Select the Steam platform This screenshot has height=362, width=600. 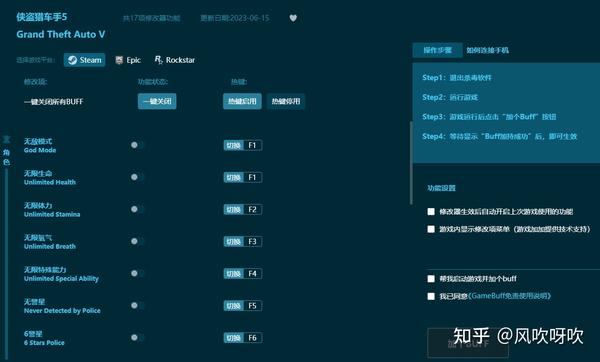85,60
